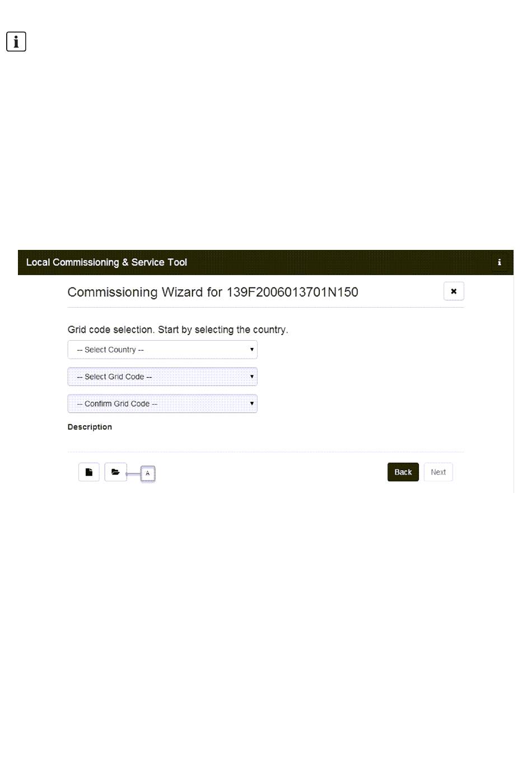
Task: Open the Confirm Grid Code dropdown
Action: point(162,403)
